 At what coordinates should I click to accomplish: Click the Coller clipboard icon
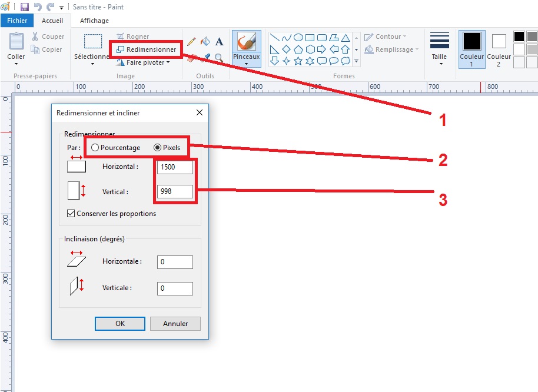pos(16,42)
